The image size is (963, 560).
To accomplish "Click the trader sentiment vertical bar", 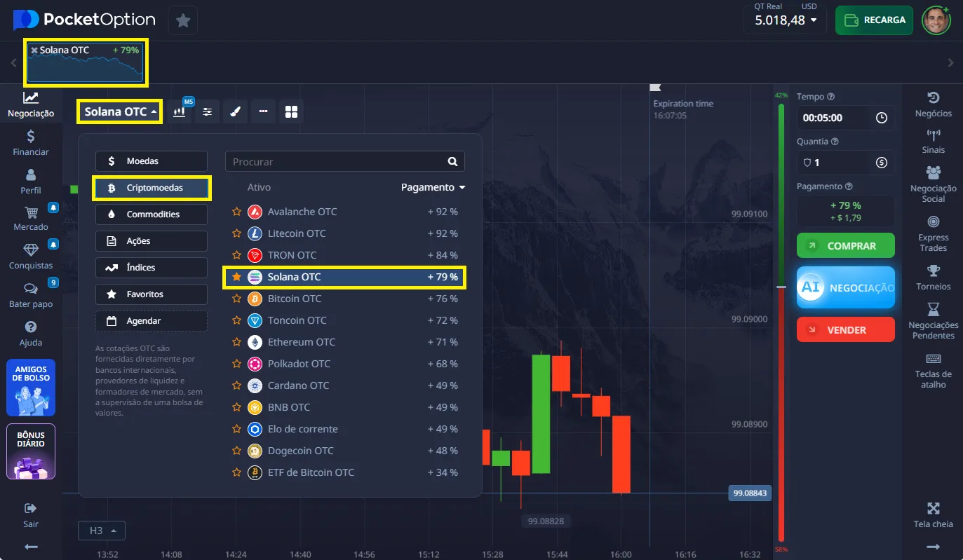I will (x=781, y=322).
